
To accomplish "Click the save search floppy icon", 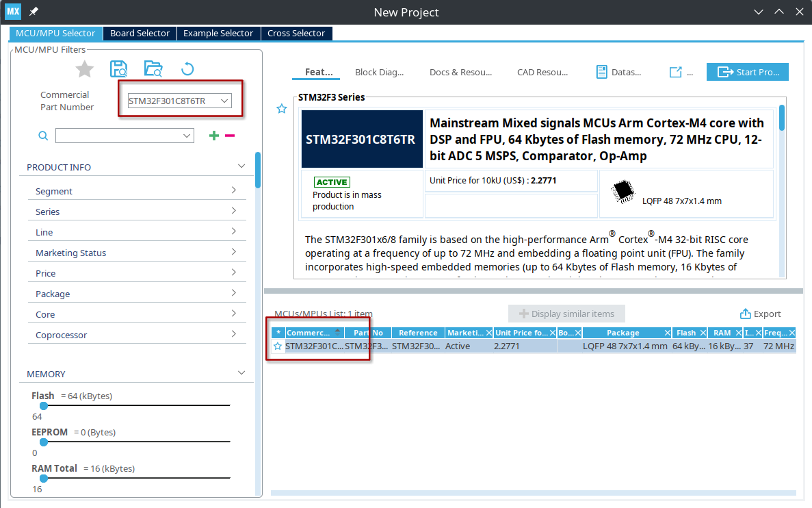I will pos(118,69).
